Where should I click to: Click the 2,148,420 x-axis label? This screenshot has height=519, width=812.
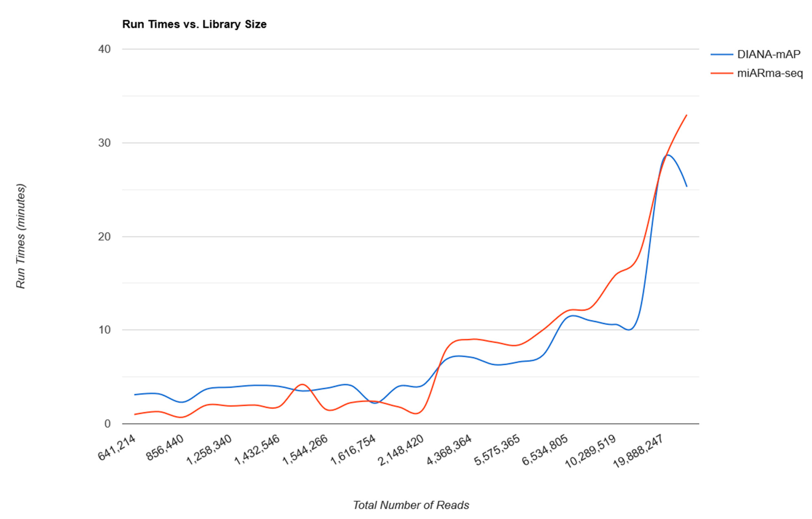click(401, 450)
